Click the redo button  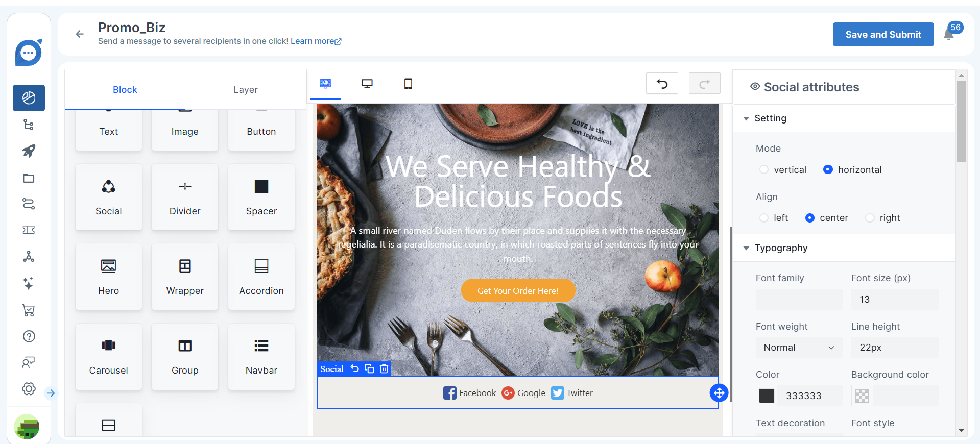point(705,84)
